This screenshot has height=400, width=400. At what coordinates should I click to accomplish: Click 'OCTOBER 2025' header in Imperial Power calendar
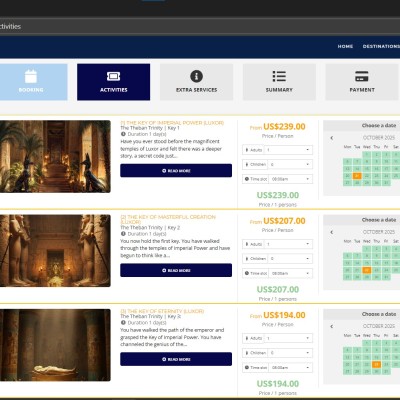(x=379, y=138)
